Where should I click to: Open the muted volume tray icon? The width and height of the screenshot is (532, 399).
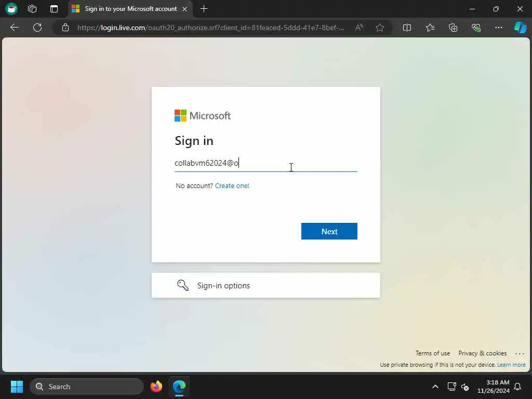(465, 387)
